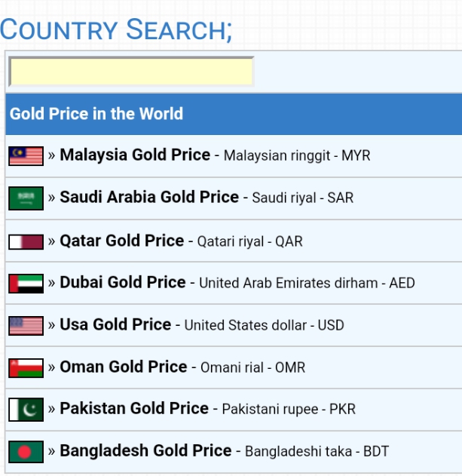The image size is (462, 476).
Task: Click the United Arab Emirates flag
Action: (x=26, y=284)
